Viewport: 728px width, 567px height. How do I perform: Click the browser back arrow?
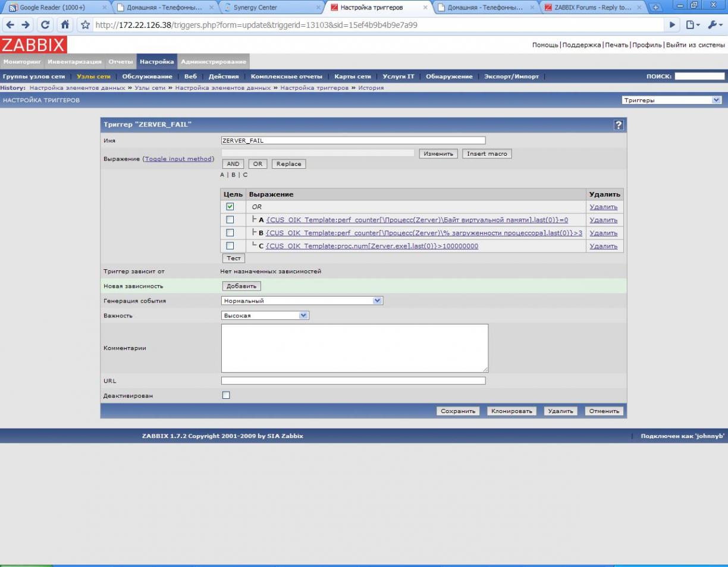[10, 25]
